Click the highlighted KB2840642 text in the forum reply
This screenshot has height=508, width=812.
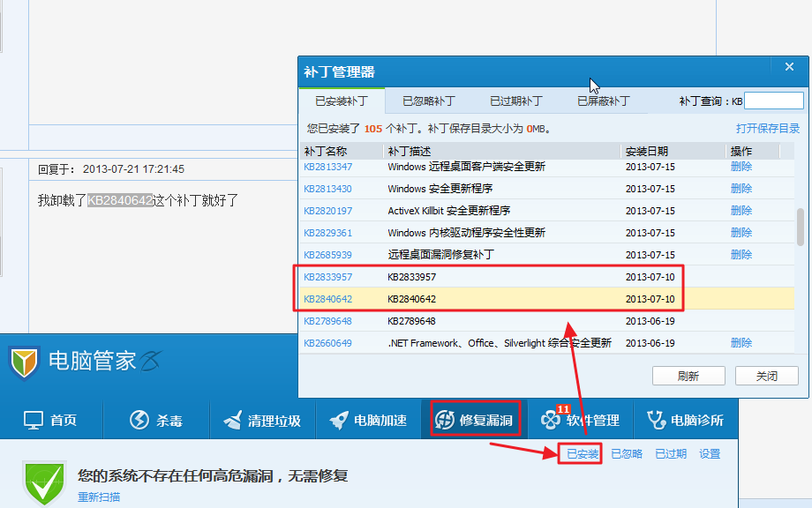point(120,200)
